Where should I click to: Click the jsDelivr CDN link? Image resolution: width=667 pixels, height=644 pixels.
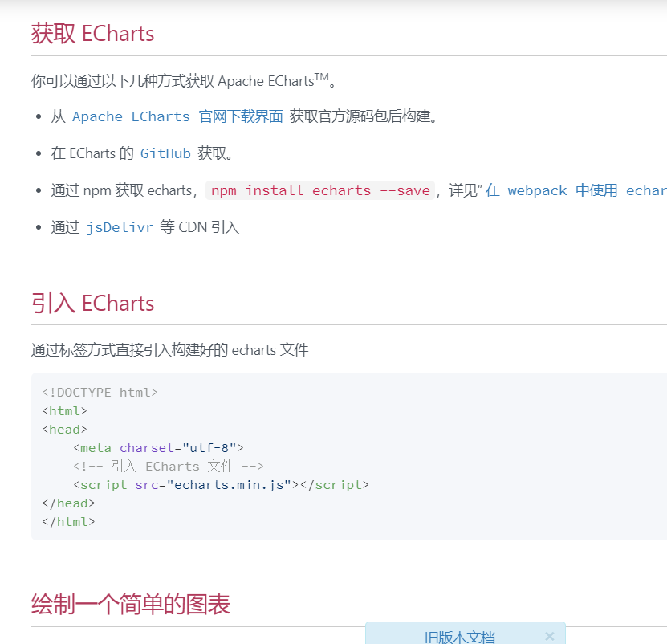(x=120, y=227)
